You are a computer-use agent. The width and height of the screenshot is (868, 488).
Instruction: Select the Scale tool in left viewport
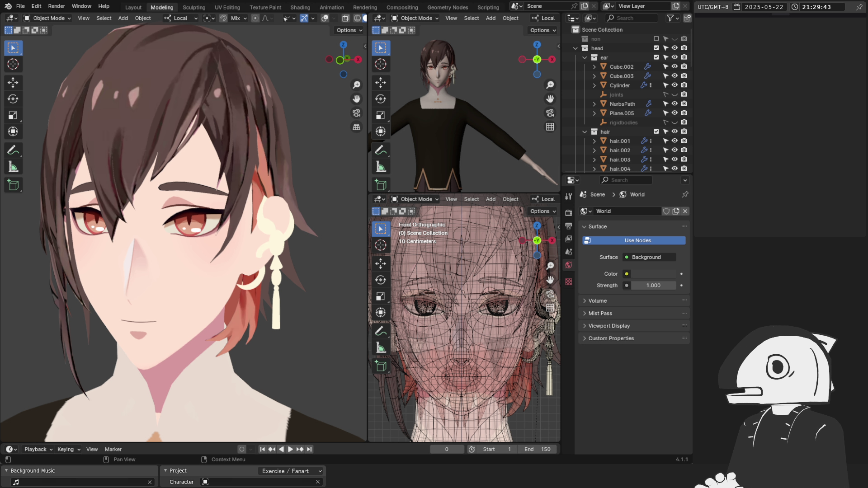click(x=13, y=115)
